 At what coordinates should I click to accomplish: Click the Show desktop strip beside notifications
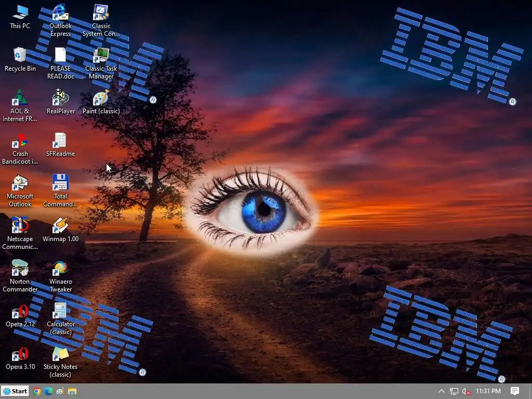click(x=530, y=391)
